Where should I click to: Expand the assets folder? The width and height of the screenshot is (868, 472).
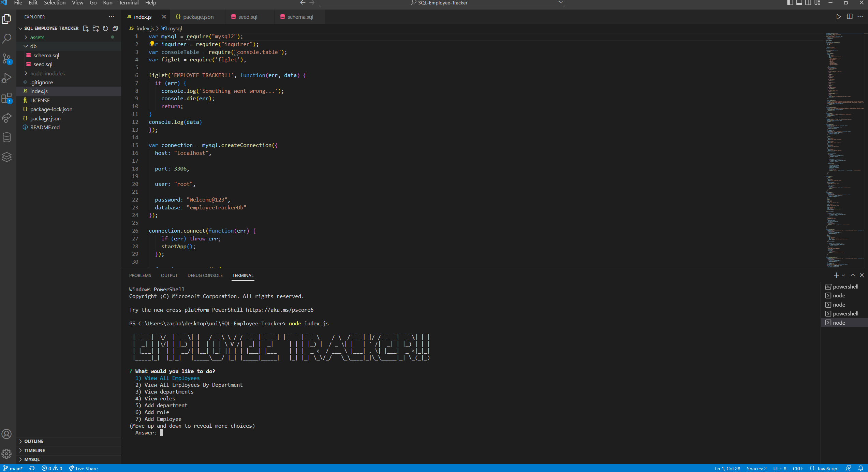[x=37, y=38]
